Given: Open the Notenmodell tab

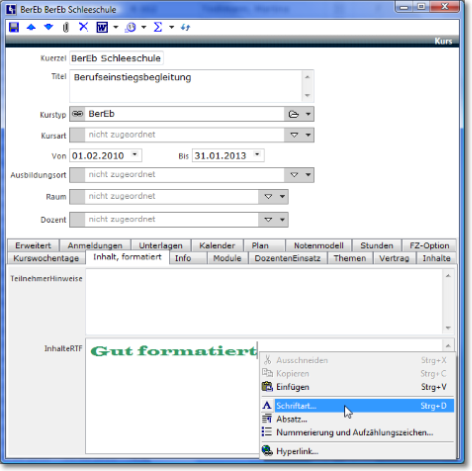Looking at the screenshot, I should [x=318, y=246].
